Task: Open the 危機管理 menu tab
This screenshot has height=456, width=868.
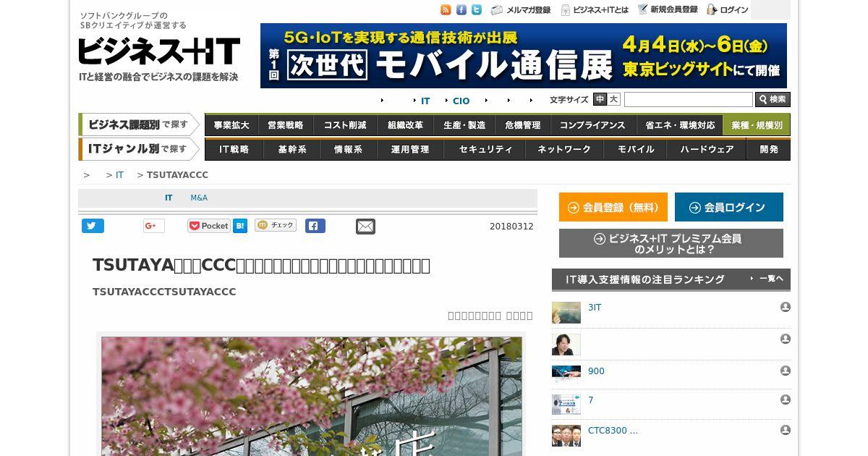Action: pyautogui.click(x=523, y=124)
